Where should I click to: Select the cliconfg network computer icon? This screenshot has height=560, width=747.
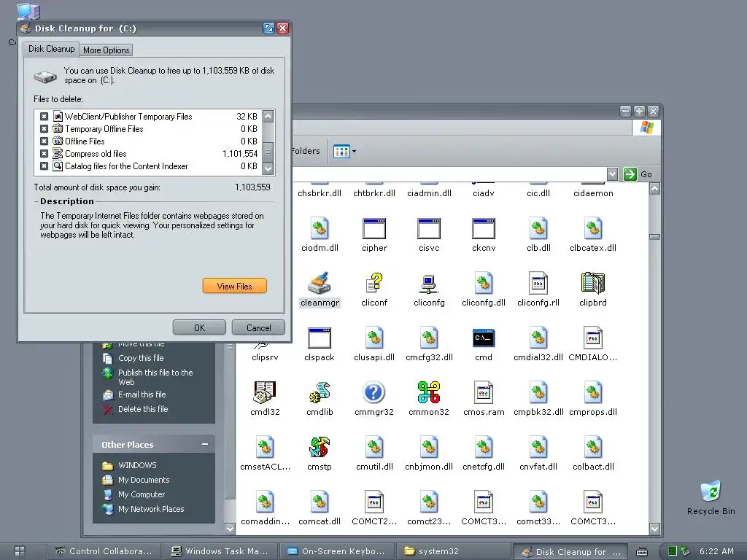tap(429, 284)
